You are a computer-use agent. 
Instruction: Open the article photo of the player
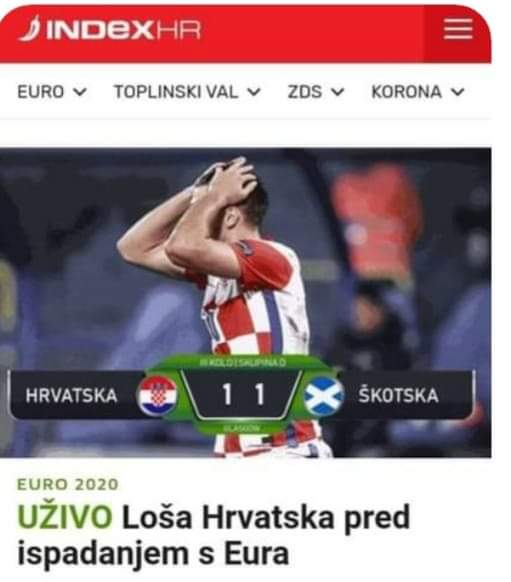[x=246, y=302]
